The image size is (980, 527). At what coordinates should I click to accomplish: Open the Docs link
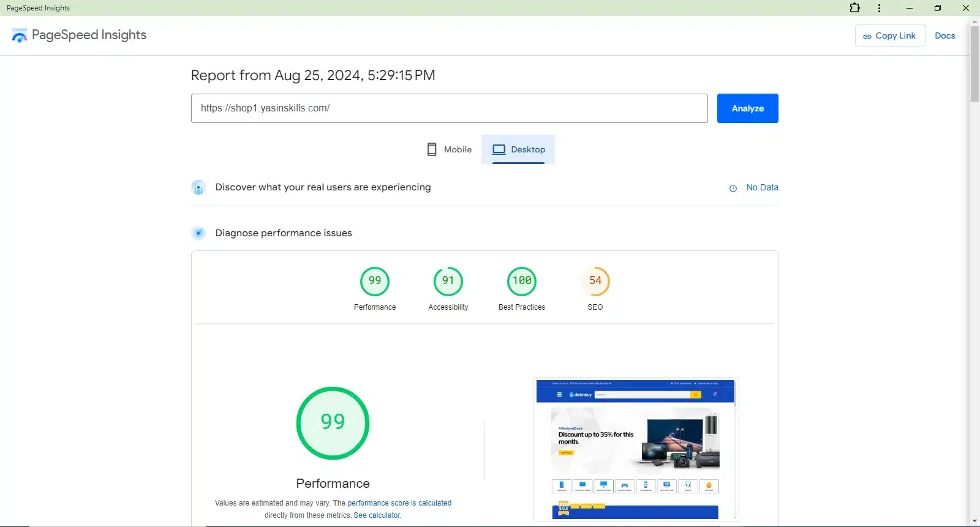(x=944, y=36)
